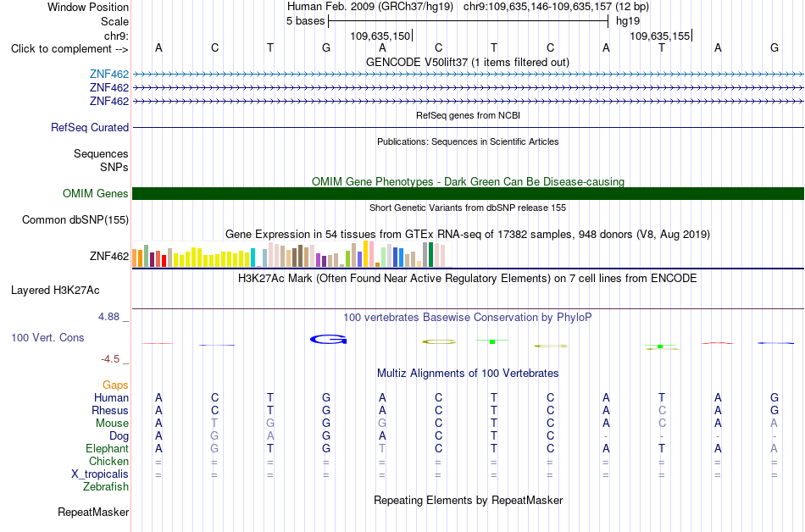Click the dark green OMIM gene bar

click(x=468, y=193)
